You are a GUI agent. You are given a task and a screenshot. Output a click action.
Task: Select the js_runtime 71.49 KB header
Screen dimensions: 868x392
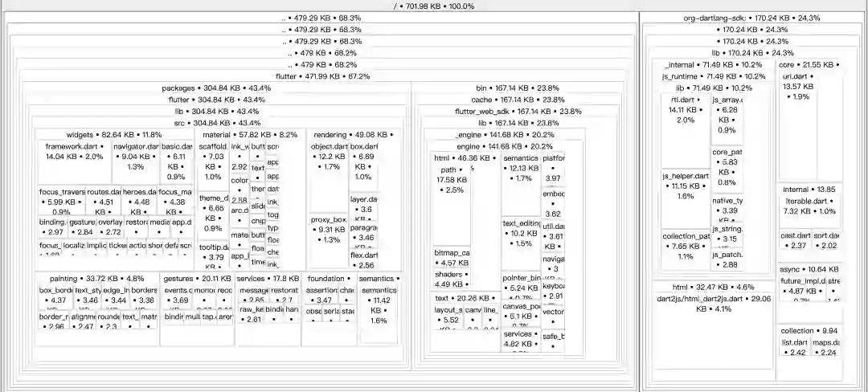click(713, 76)
